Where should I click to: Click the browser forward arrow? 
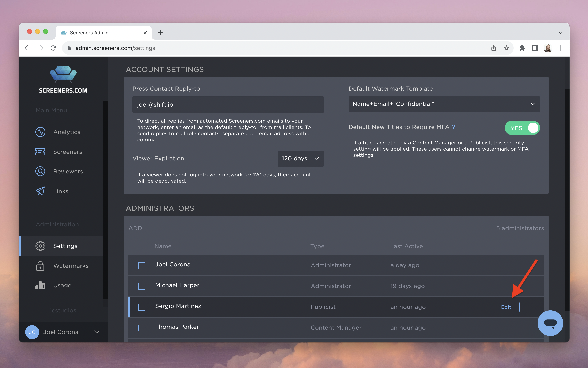(x=40, y=48)
